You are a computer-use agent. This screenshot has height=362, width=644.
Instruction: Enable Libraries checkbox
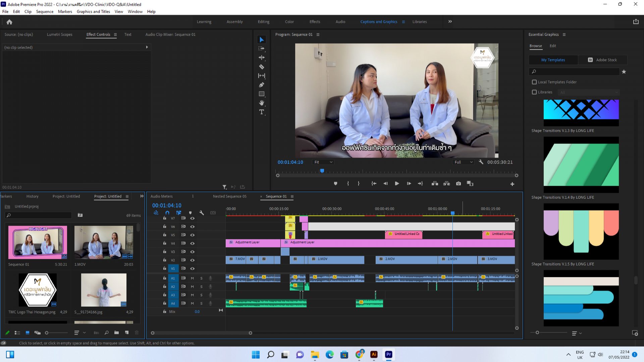pyautogui.click(x=534, y=92)
